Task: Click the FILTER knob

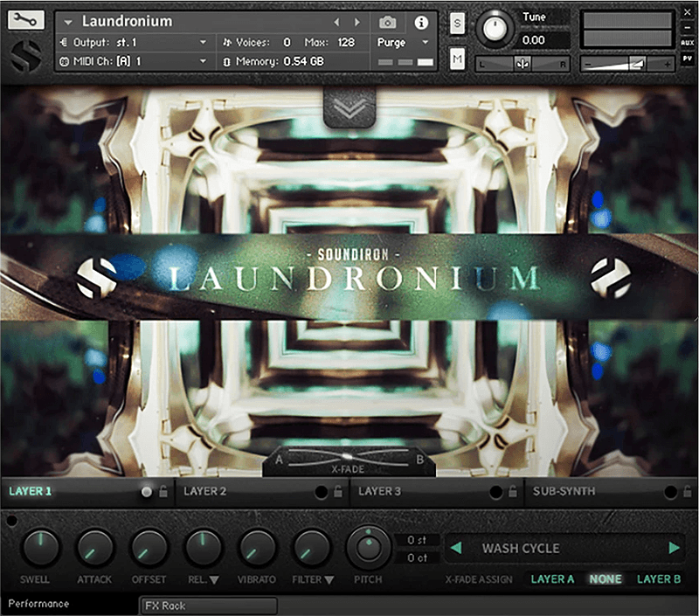Action: pos(311,548)
